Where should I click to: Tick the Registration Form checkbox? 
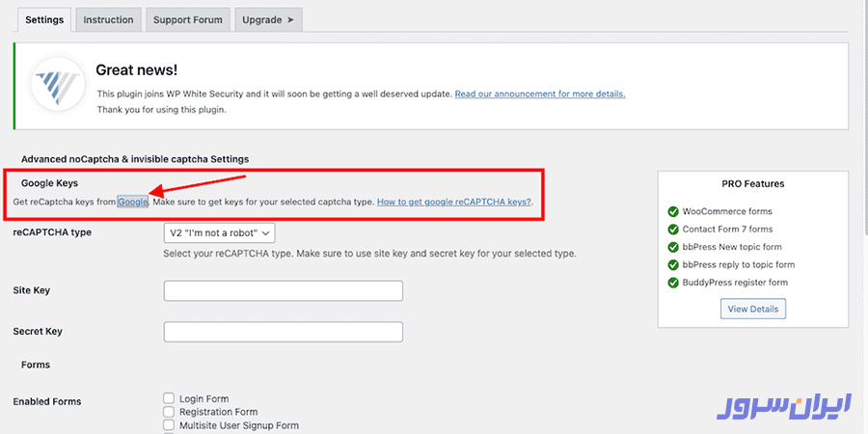click(x=170, y=412)
